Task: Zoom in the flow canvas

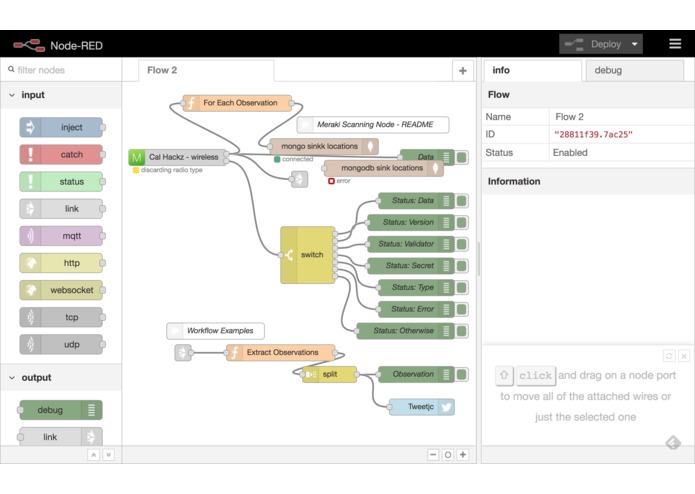Action: (463, 455)
